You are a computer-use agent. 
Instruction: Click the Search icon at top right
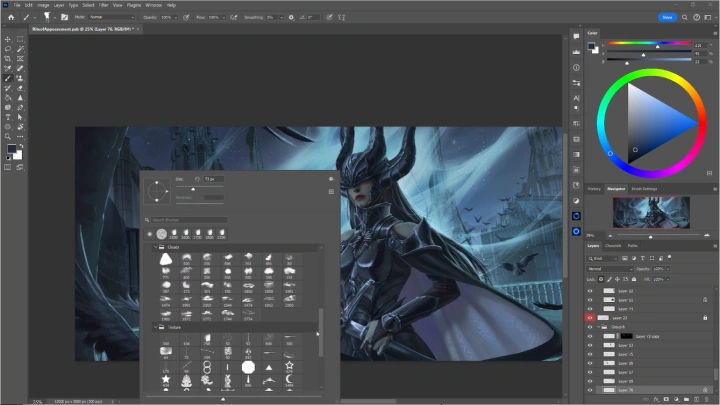pos(685,17)
